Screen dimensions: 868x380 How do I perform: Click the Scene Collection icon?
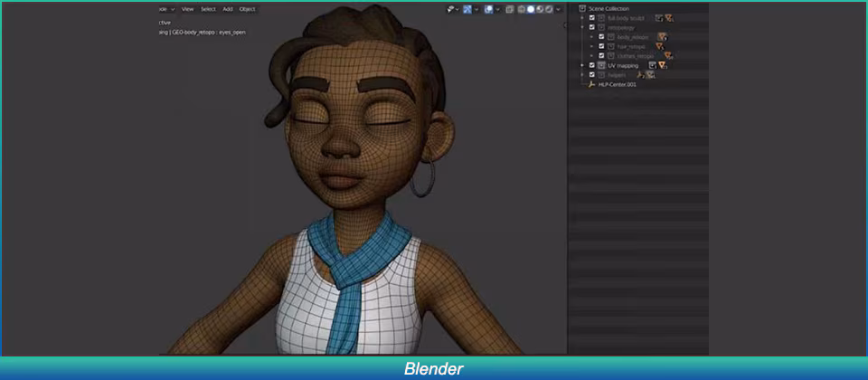[x=582, y=8]
